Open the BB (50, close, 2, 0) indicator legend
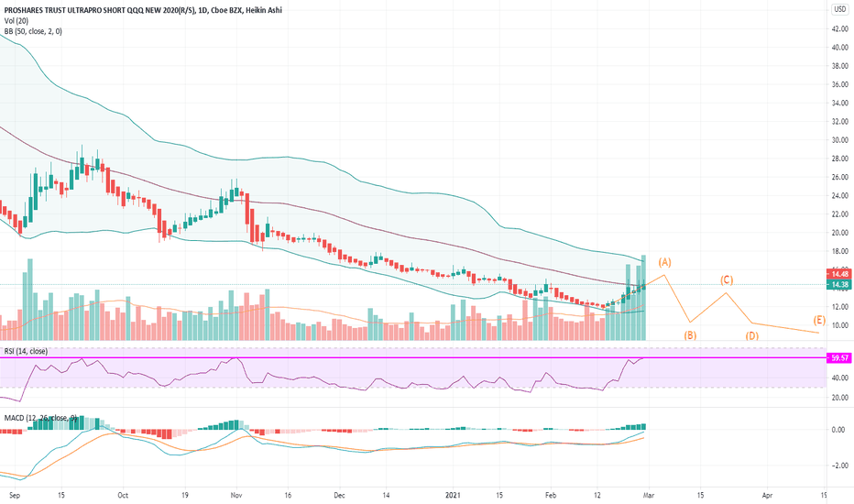Viewport: 854px width, 504px height. coord(33,31)
